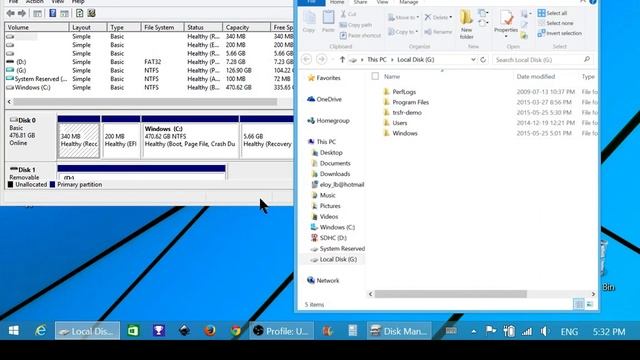This screenshot has width=640, height=360.
Task: Open the Store icon on the taskbar
Action: [x=133, y=331]
